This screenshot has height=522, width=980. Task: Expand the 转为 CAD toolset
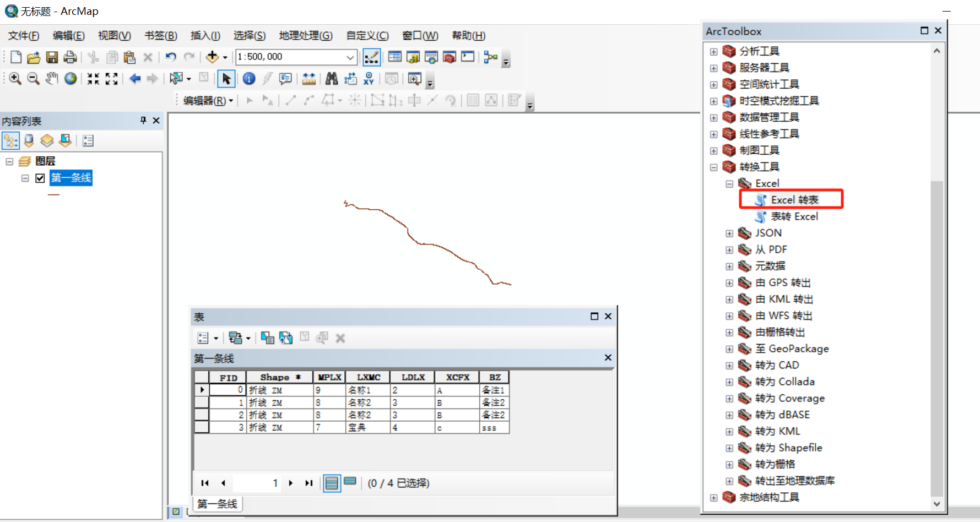coord(729,366)
